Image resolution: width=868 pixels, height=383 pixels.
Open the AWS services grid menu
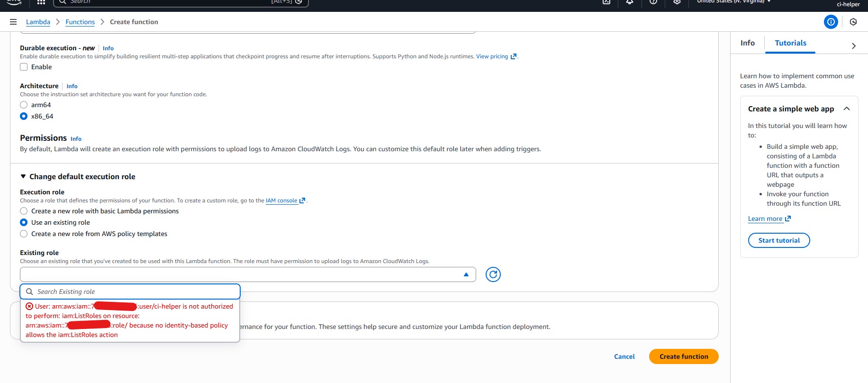[x=41, y=2]
